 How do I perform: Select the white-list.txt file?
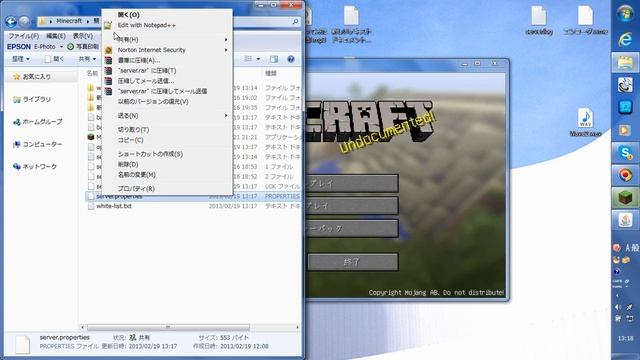coord(113,207)
